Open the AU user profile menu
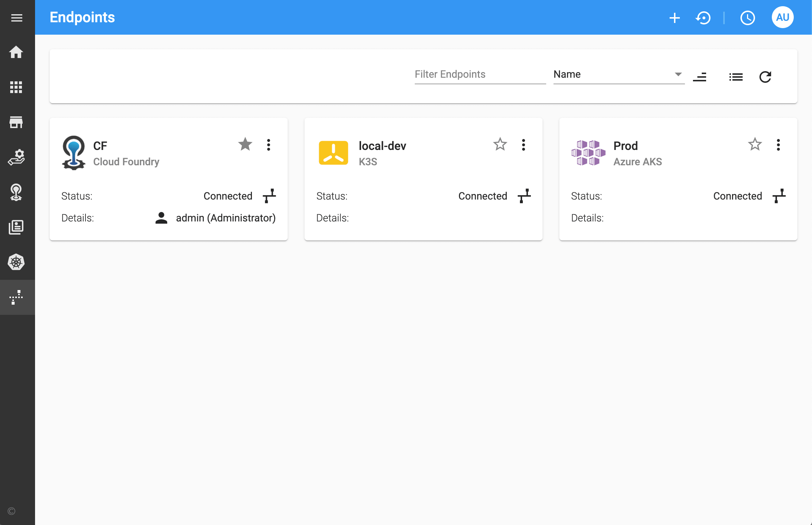812x525 pixels. (x=782, y=18)
